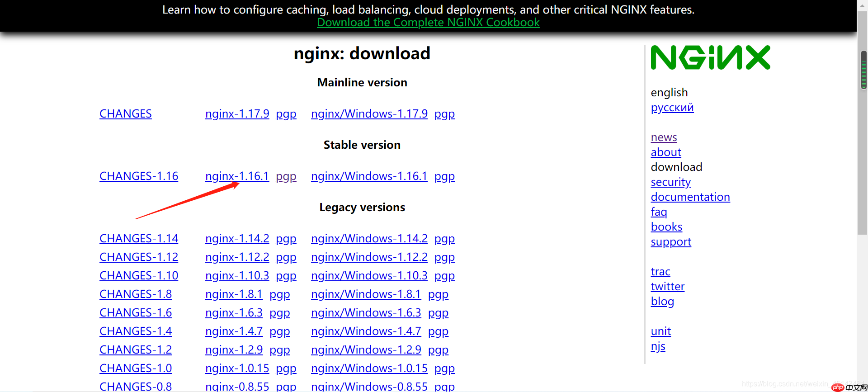The image size is (868, 392).
Task: Open the support page
Action: click(x=671, y=242)
